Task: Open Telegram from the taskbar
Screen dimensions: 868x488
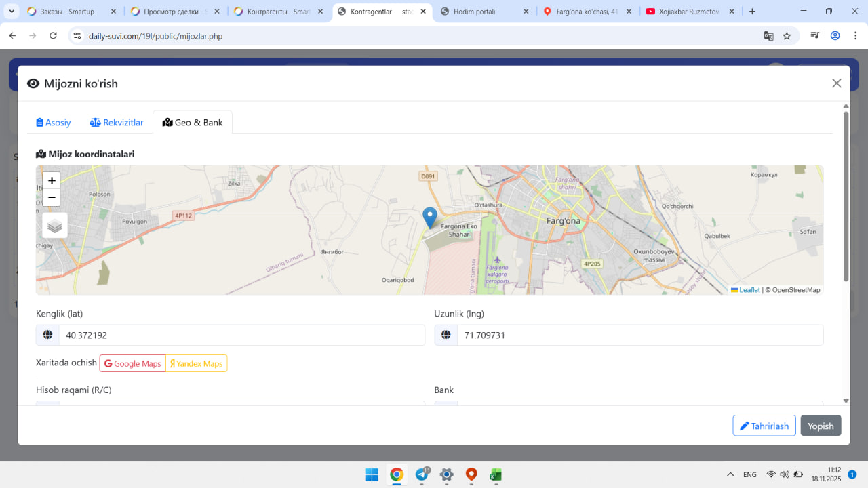Action: click(x=422, y=474)
